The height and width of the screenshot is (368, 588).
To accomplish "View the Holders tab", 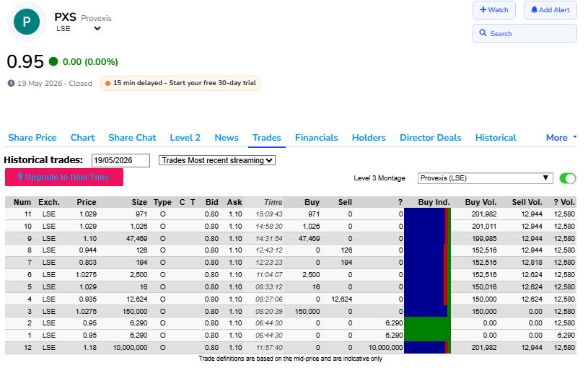I will [369, 138].
